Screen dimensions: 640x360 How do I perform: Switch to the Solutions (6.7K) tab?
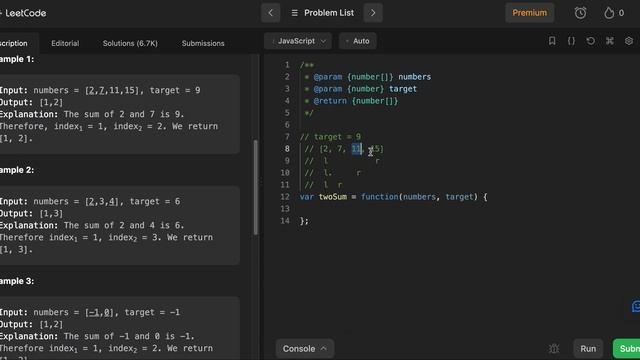(x=130, y=43)
